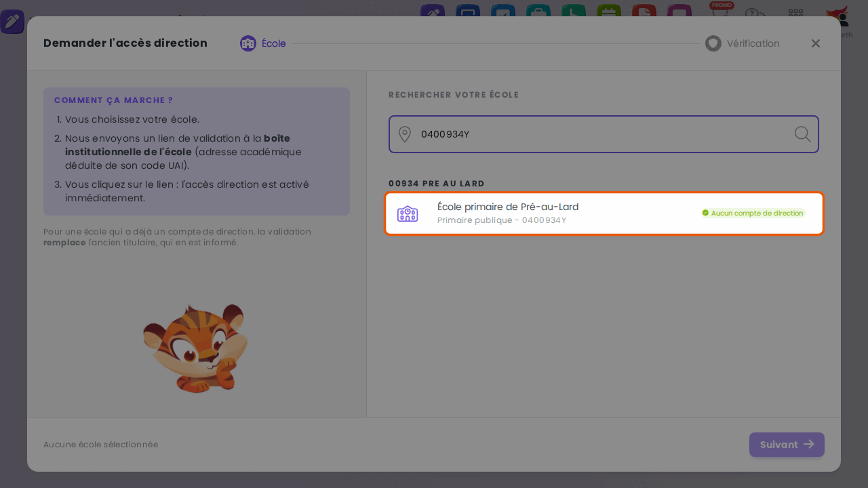Screen dimensions: 868x488
Task: Click the RECHERCHER VOTRE ÉCOLE label
Action: 454,95
